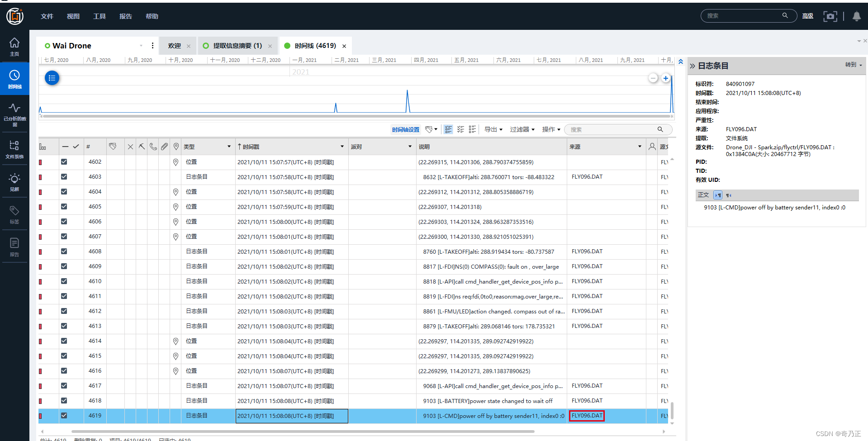This screenshot has height=441, width=868.
Task: Open the 报告 report sidebar icon
Action: pyautogui.click(x=14, y=247)
